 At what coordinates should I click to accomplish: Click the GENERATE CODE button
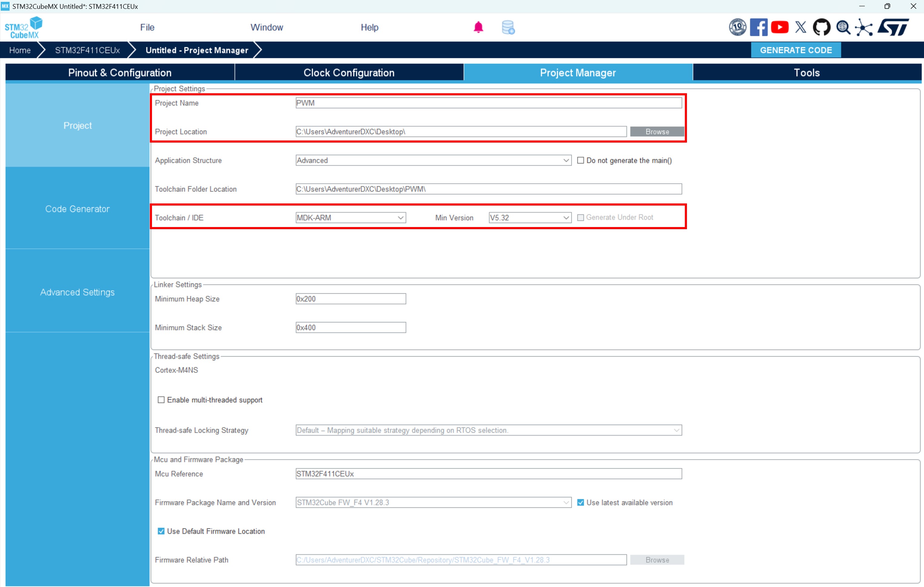tap(795, 50)
